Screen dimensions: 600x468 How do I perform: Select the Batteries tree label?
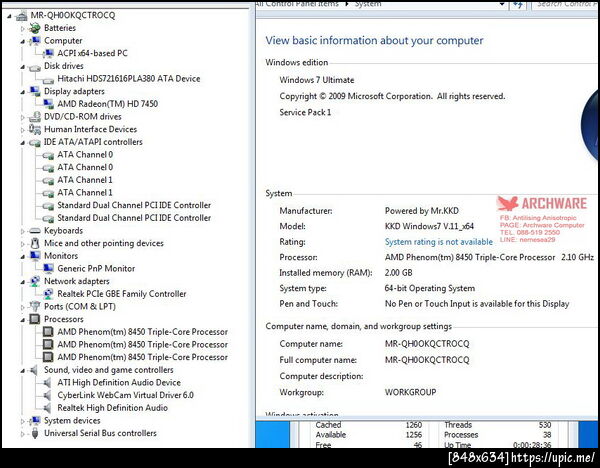(60, 28)
